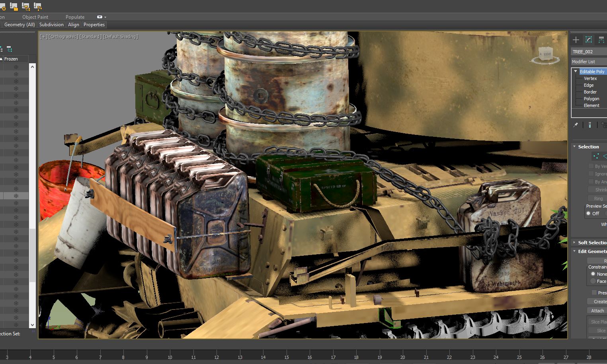Select the None constraint radio button
This screenshot has height=364, width=607.
pyautogui.click(x=593, y=274)
